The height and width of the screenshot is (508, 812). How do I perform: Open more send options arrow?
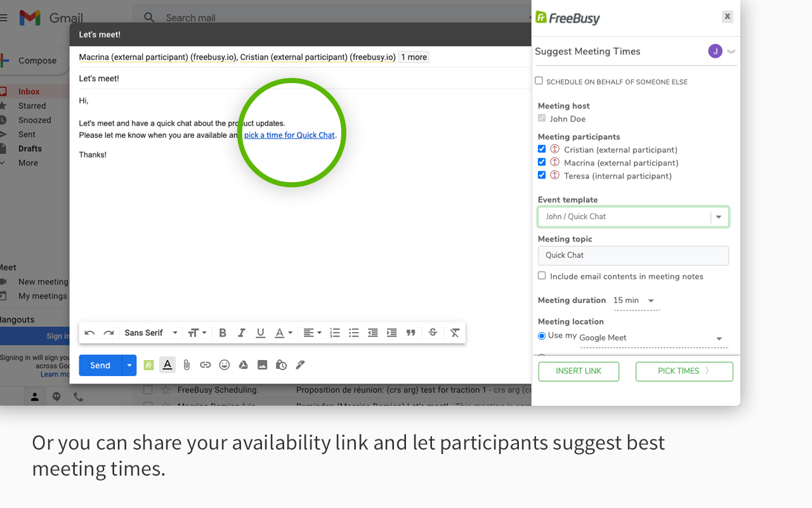129,365
